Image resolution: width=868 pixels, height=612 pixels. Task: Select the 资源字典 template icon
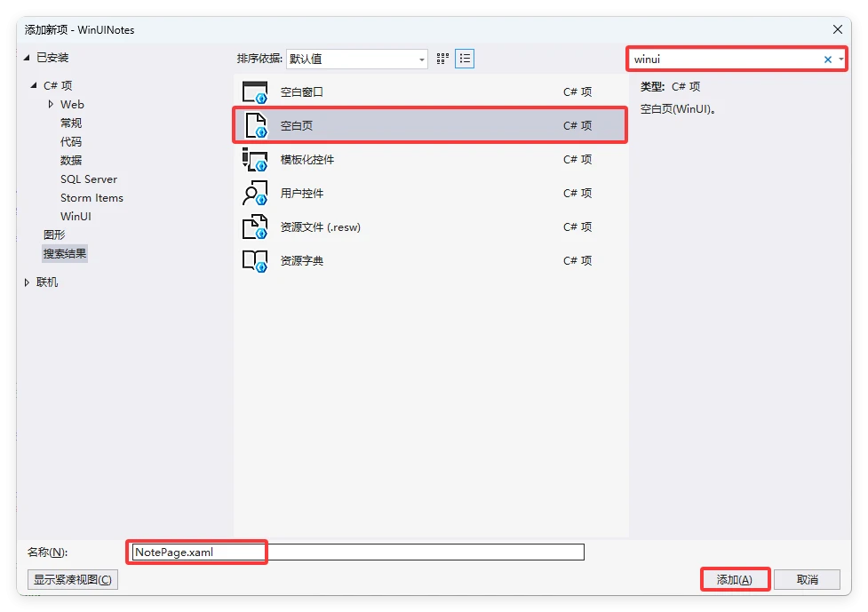coord(255,261)
